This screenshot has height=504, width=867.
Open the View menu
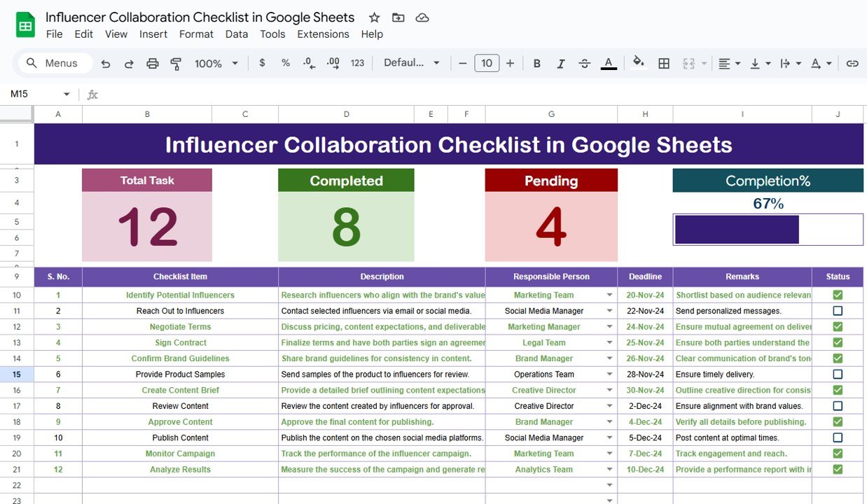(x=116, y=34)
